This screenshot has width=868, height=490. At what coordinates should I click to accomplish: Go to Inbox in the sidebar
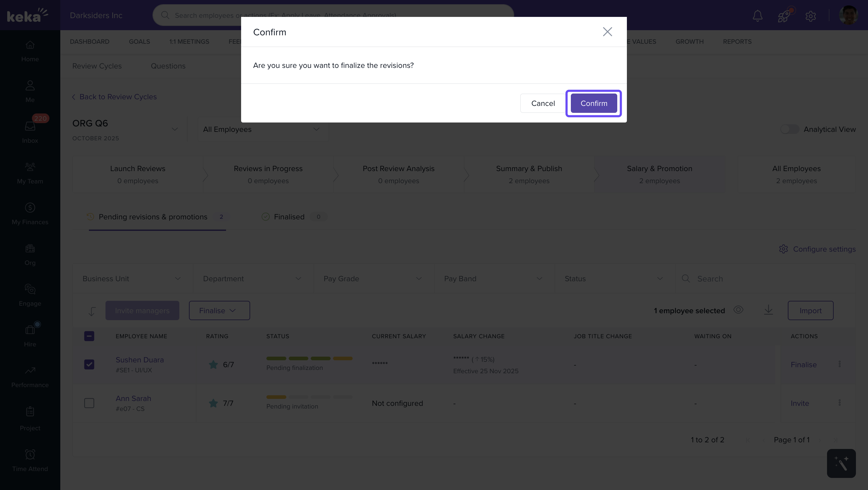point(30,132)
